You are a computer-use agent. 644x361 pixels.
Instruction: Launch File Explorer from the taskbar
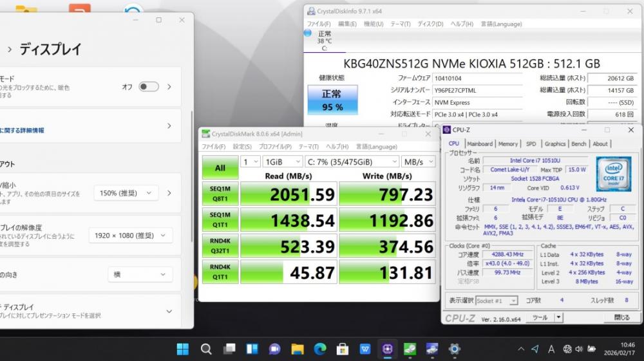click(x=298, y=349)
